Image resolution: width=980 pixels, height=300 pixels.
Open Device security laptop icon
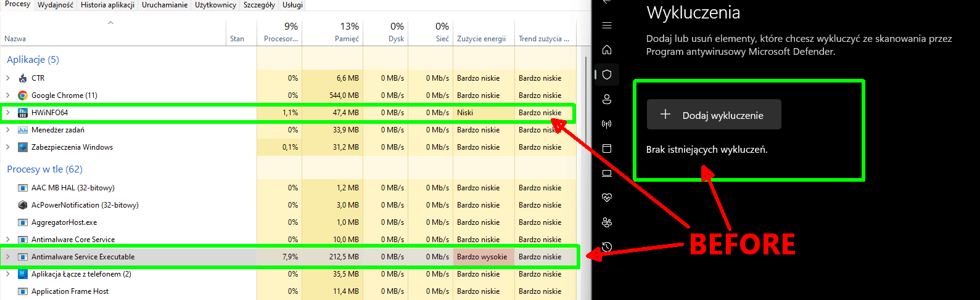click(x=607, y=173)
